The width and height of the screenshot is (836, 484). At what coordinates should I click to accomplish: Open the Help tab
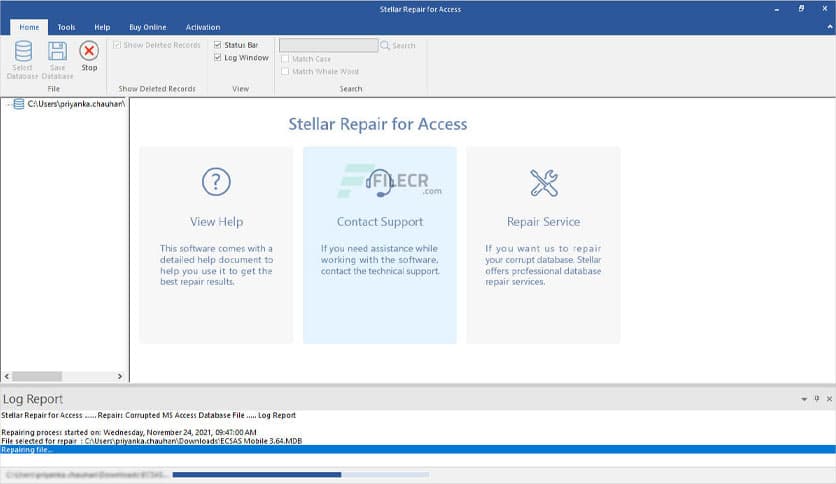tap(102, 27)
